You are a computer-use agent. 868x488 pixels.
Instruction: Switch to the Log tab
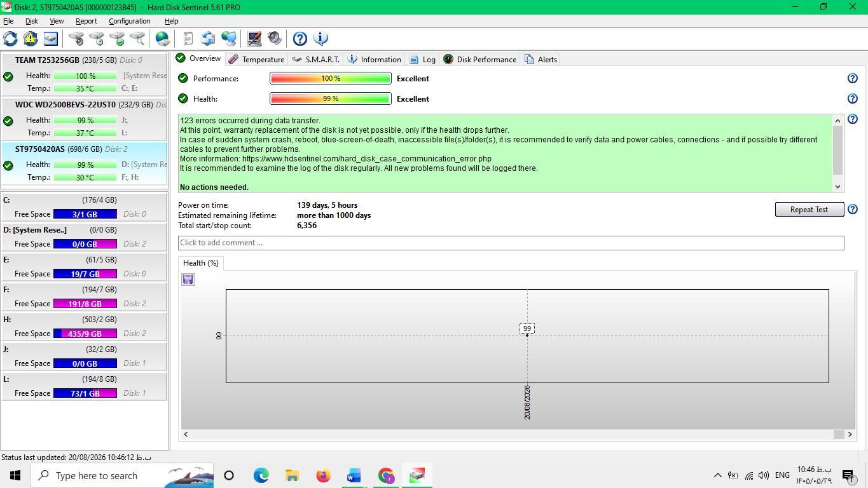coord(422,59)
